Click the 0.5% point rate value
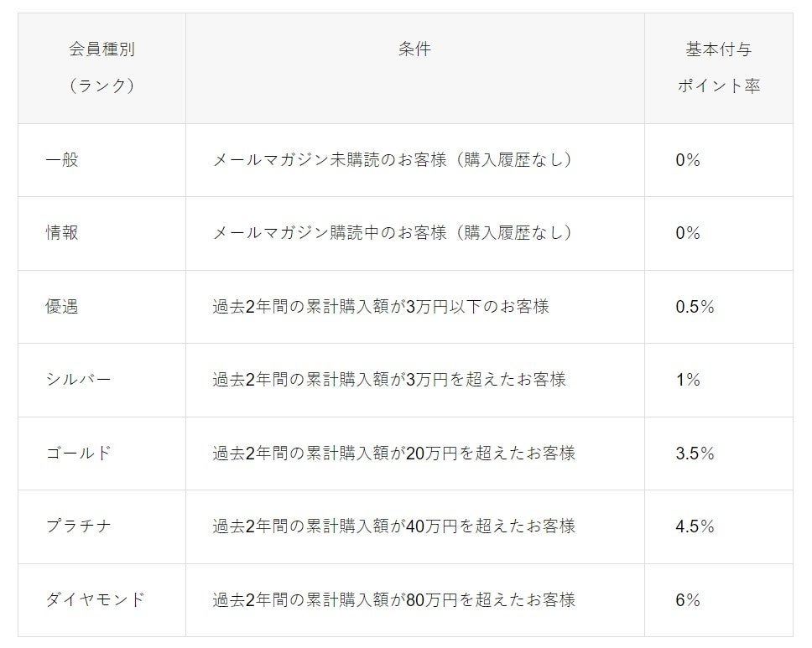 [x=695, y=307]
